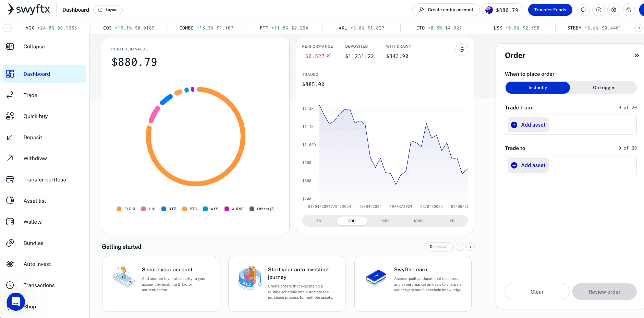Open the Wallets icon
This screenshot has height=318, width=644.
(x=10, y=222)
